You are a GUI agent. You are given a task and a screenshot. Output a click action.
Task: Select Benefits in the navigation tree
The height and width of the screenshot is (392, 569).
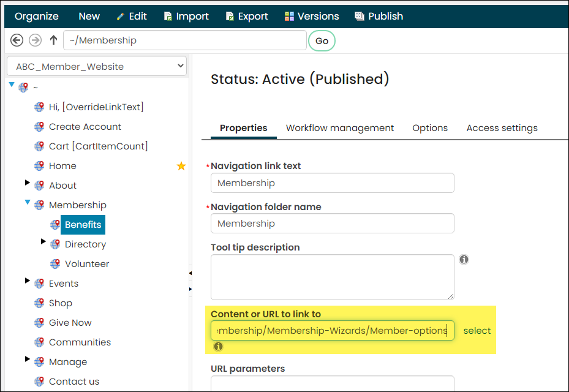click(x=83, y=225)
